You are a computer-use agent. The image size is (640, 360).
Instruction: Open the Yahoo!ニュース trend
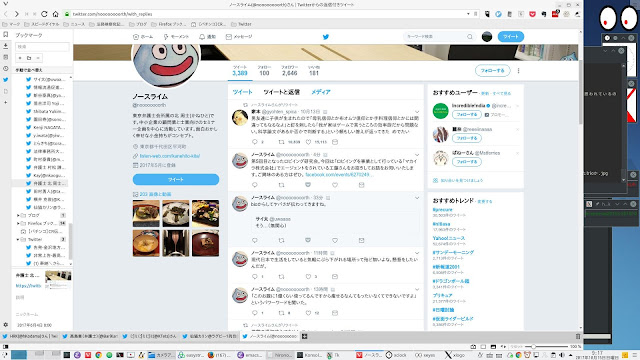[449, 238]
